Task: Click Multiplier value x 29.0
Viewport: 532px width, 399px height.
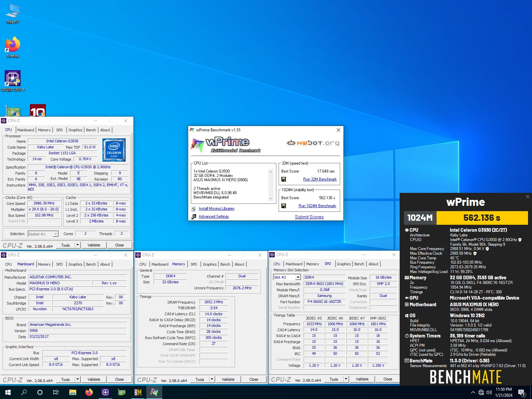Action: [44, 209]
